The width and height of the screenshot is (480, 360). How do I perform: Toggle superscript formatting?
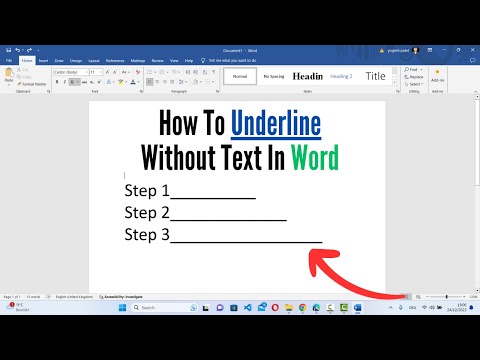click(x=99, y=82)
